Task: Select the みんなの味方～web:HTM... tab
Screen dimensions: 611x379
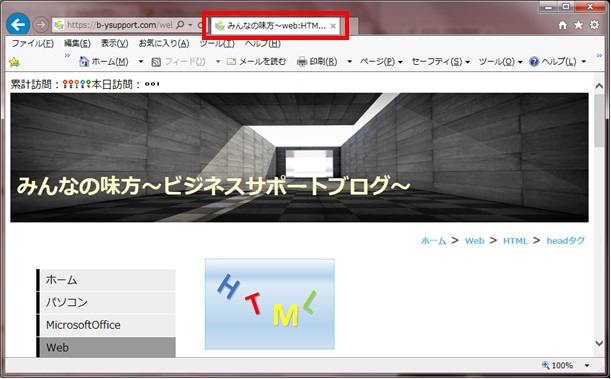Action: [x=276, y=26]
